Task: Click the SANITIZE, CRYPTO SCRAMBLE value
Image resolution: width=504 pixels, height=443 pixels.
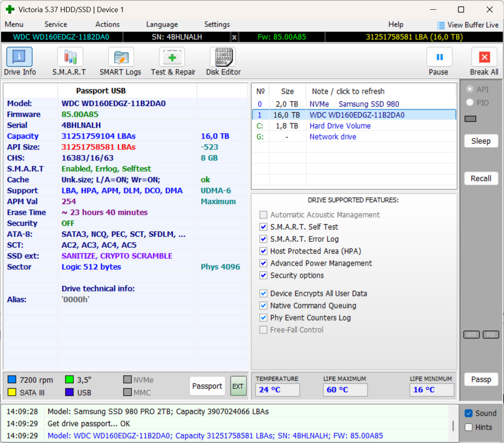Action: coord(117,256)
